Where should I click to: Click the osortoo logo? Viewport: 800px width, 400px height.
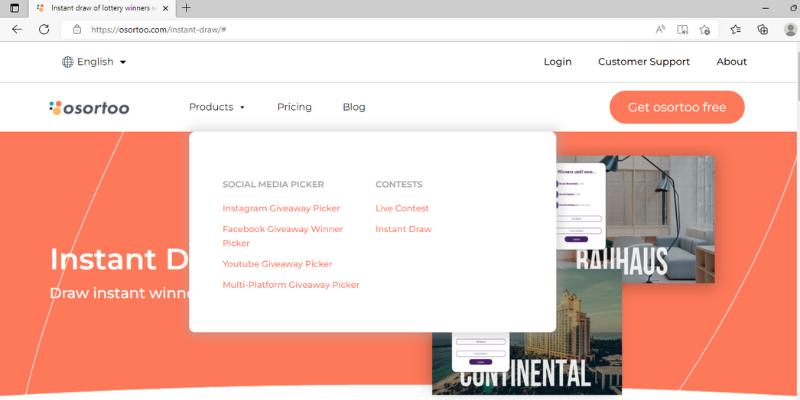(89, 107)
